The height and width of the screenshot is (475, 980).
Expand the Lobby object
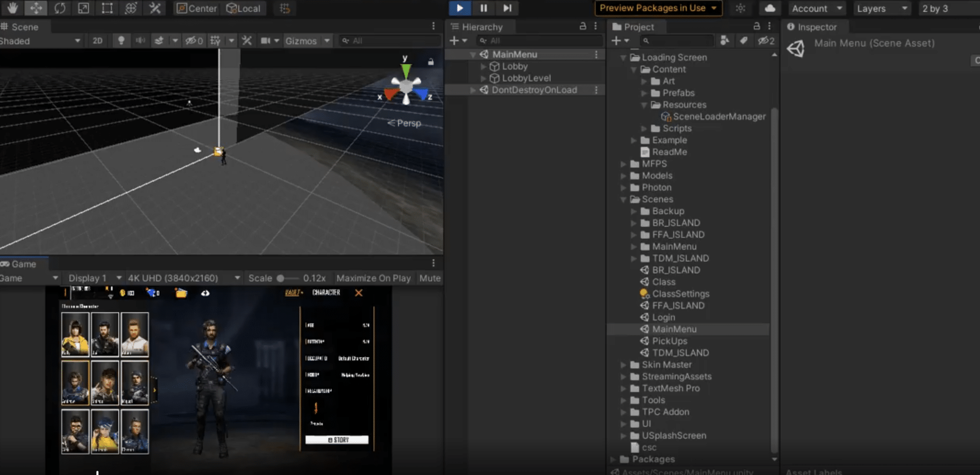483,66
